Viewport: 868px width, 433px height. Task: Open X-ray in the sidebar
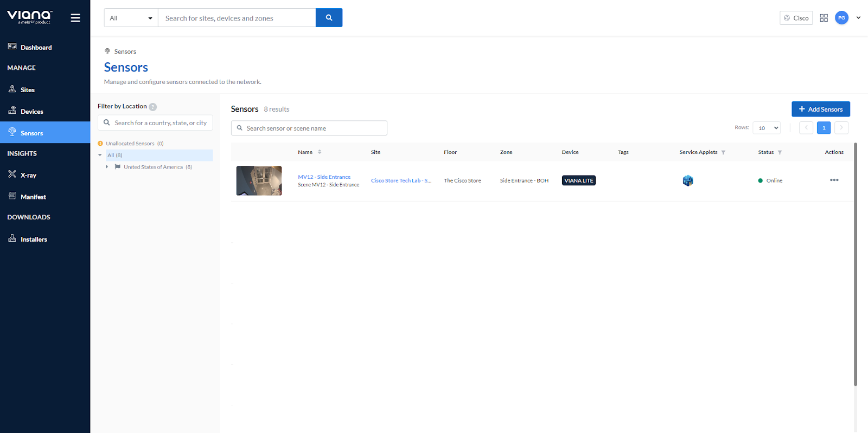point(28,176)
